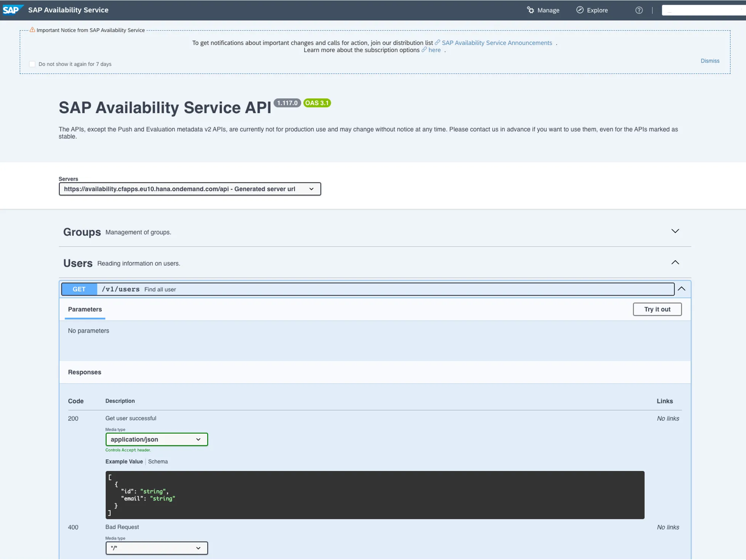The height and width of the screenshot is (560, 746).
Task: Click the SAP logo in header
Action: pos(12,10)
